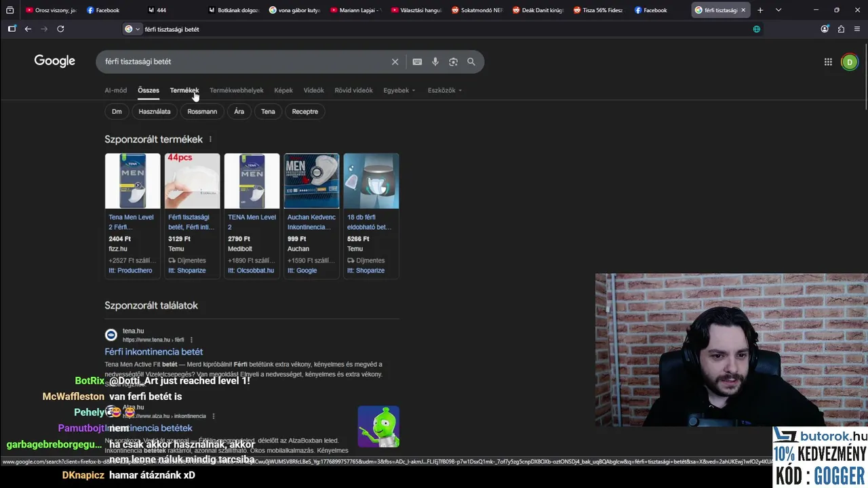Open the Firefox View tab overview
The image size is (868, 488).
point(9,10)
